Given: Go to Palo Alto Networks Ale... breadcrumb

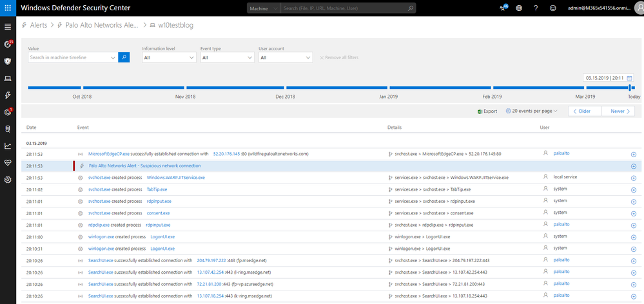Looking at the screenshot, I should [x=102, y=25].
